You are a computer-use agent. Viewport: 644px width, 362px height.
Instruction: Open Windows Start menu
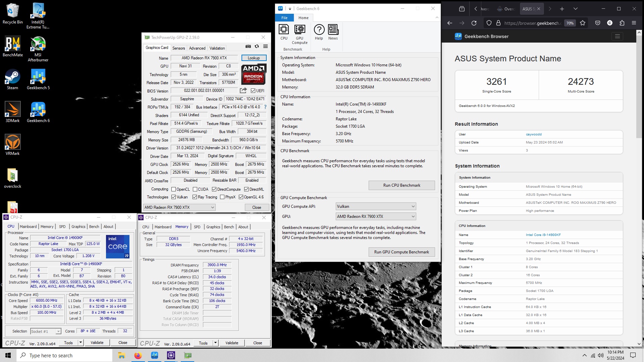[x=8, y=355]
